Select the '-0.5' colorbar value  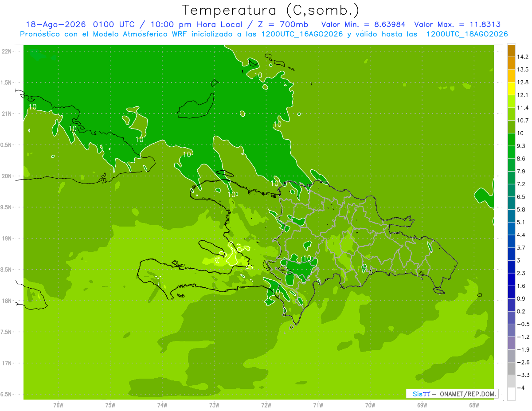point(523,325)
